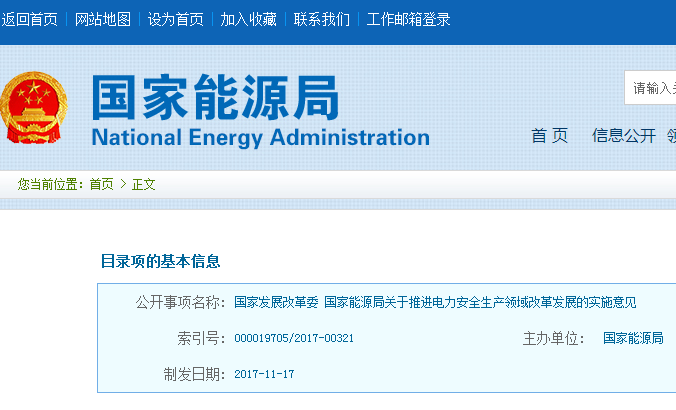Viewport: 676px width, 410px height.
Task: Open the 工作邮箱登录 mail login link
Action: (409, 19)
